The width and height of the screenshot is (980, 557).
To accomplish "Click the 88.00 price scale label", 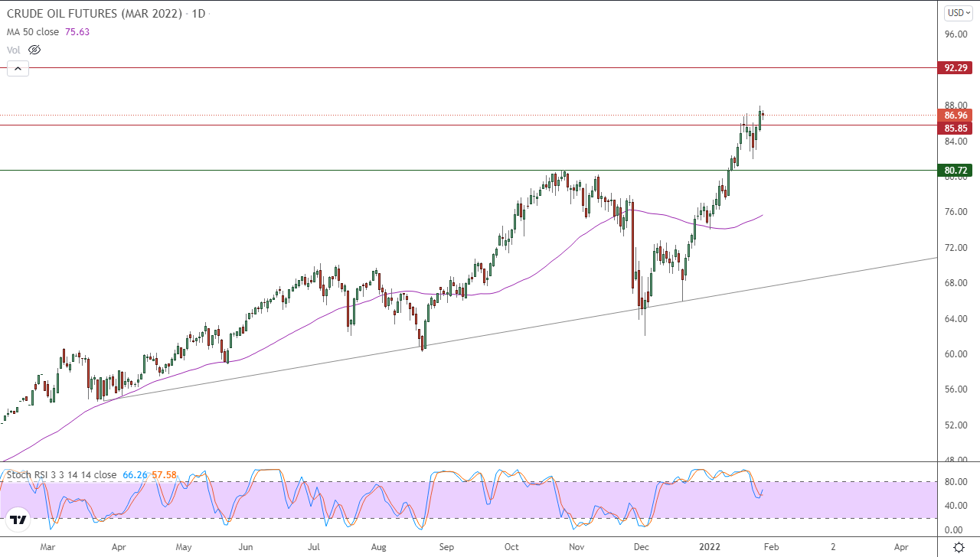I will point(956,106).
